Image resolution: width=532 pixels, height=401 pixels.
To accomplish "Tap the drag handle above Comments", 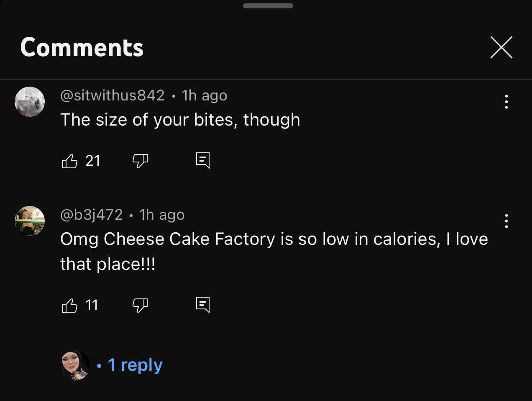I will click(x=268, y=6).
